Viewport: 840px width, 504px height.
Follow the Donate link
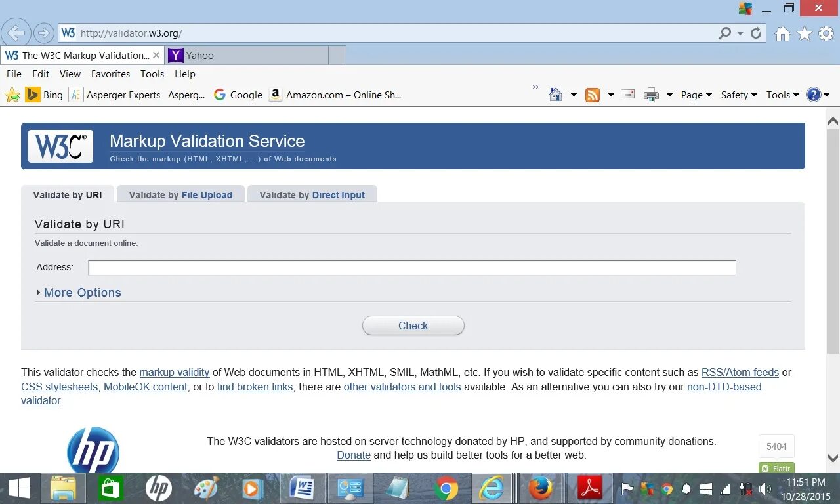click(354, 455)
